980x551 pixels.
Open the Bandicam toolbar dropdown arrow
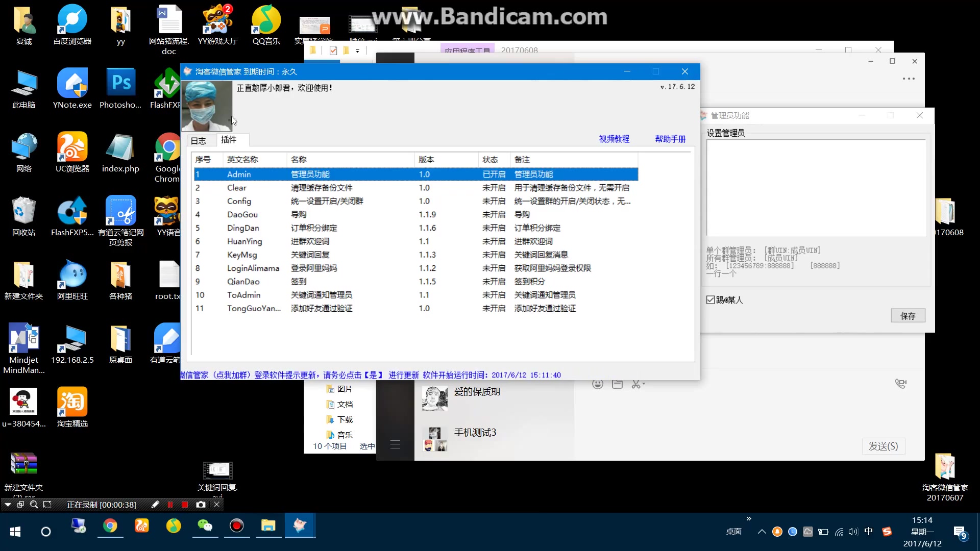tap(8, 505)
